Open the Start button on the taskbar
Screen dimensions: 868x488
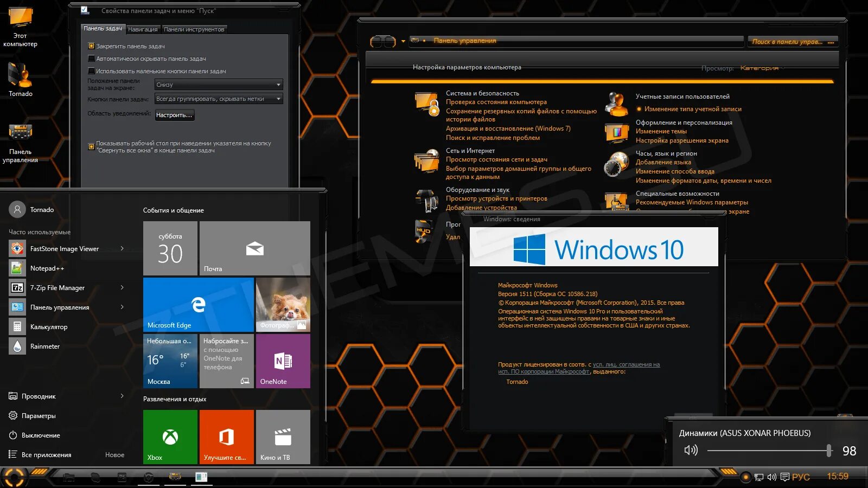pos(14,477)
